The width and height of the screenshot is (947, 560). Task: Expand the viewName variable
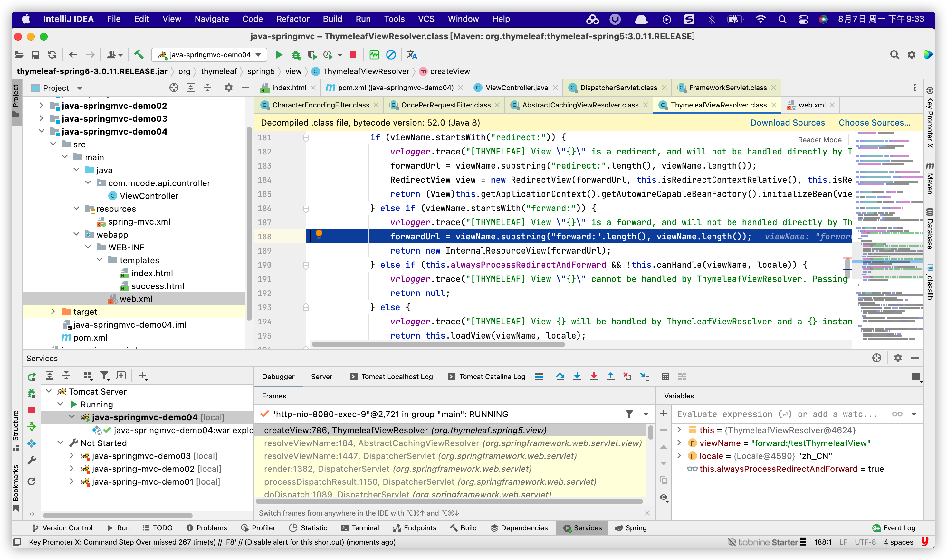679,443
